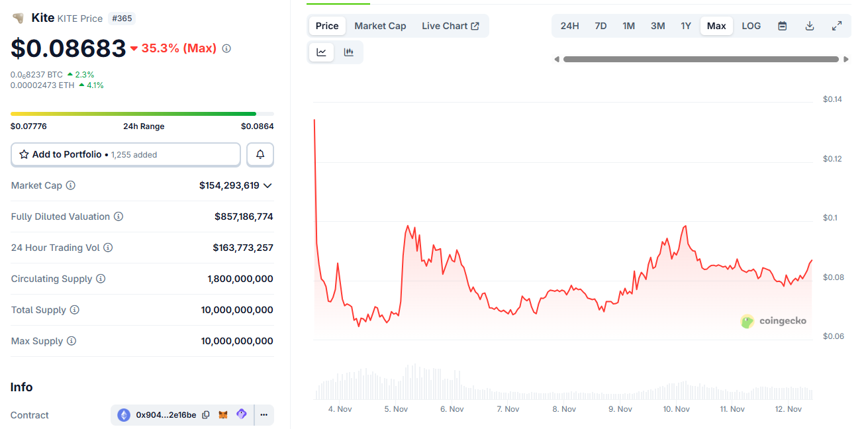Expand the Market Cap breakdown chevron
This screenshot has height=429, width=868.
point(267,185)
